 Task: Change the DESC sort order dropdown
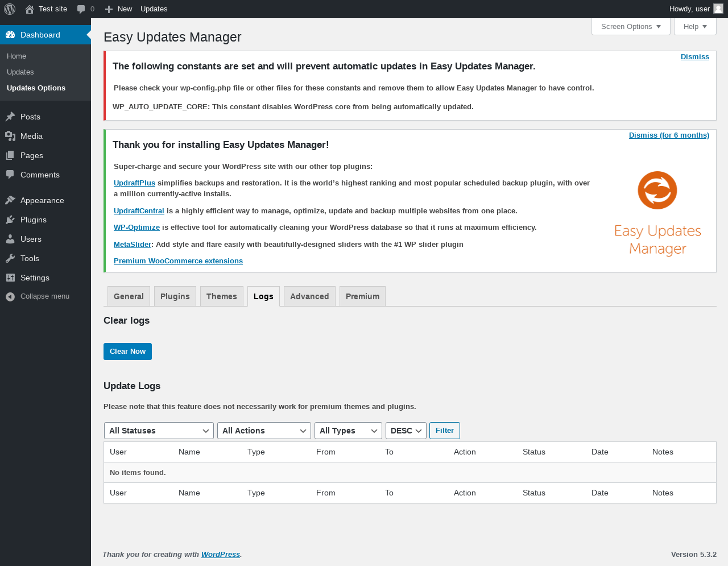[406, 431]
